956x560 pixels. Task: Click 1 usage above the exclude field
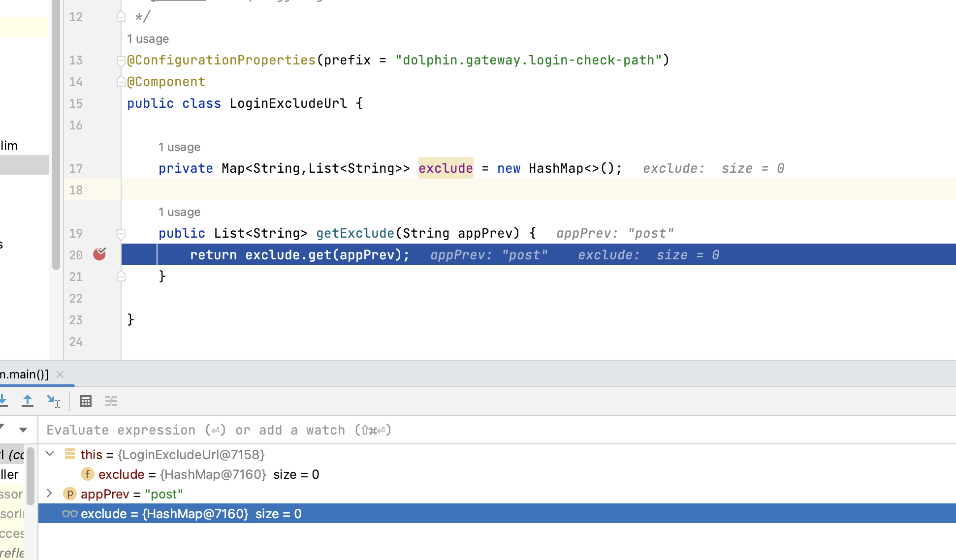pos(179,147)
